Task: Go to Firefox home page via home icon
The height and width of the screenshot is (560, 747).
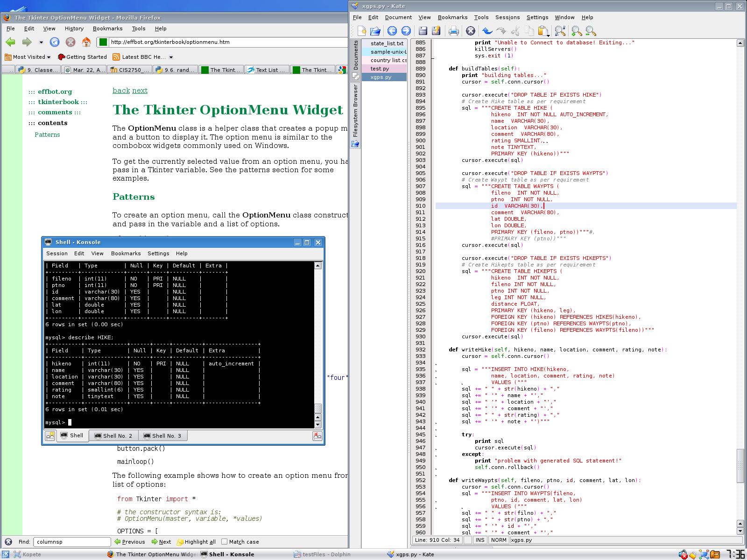Action: pyautogui.click(x=86, y=42)
